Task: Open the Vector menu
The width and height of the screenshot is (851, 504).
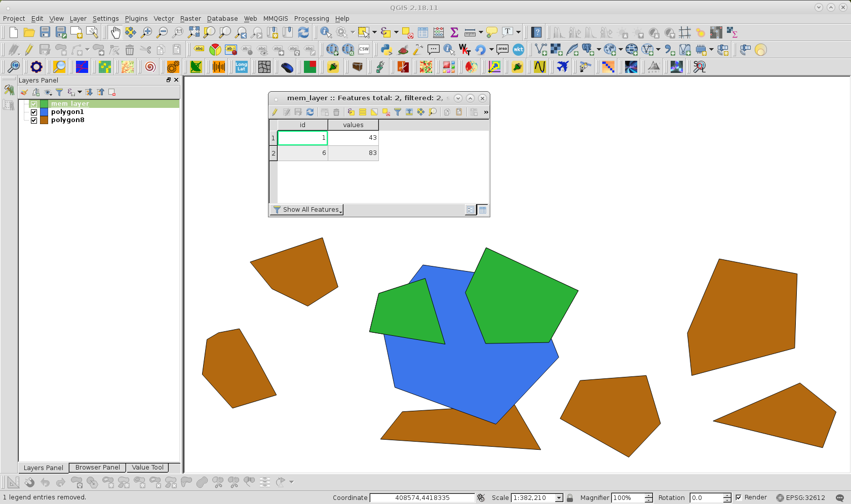Action: (164, 19)
